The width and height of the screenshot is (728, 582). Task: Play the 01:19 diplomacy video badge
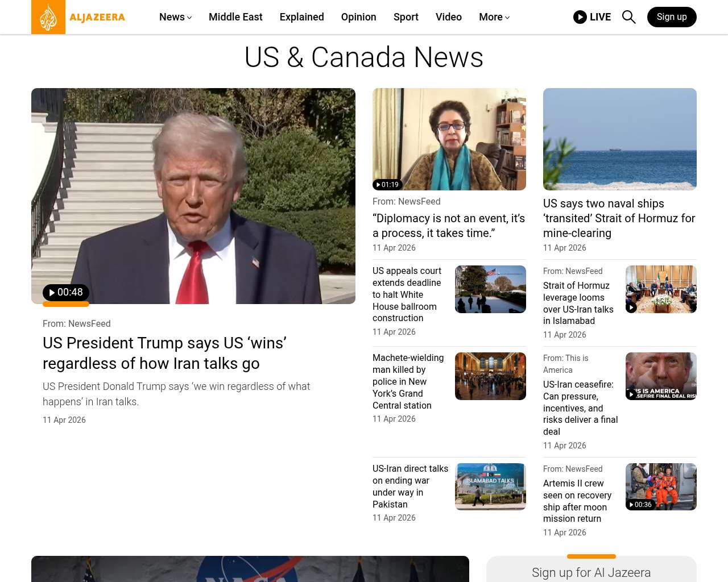[387, 185]
